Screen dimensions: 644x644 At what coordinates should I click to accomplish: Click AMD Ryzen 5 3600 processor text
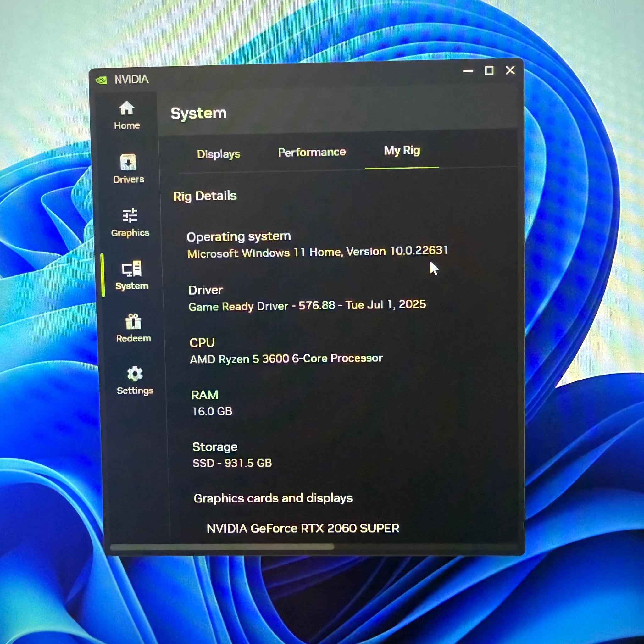286,359
